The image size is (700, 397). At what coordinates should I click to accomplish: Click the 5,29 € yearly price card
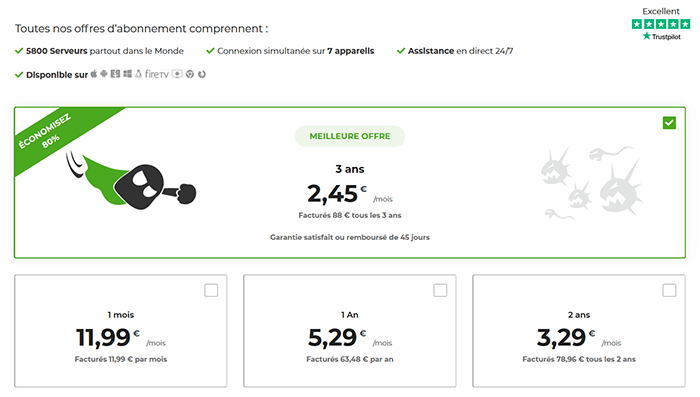[350, 331]
